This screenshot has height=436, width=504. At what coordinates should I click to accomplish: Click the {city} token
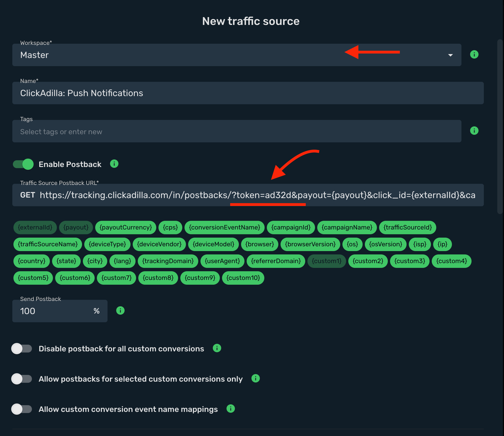[x=95, y=261]
